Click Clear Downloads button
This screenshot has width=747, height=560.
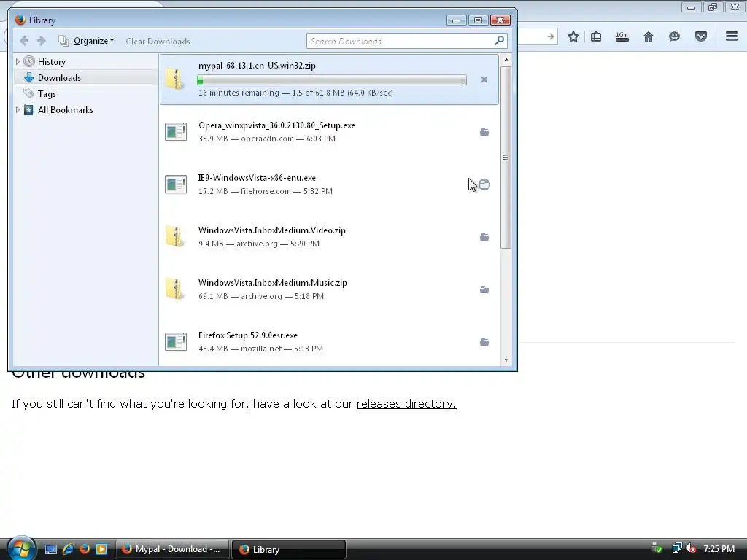point(158,42)
